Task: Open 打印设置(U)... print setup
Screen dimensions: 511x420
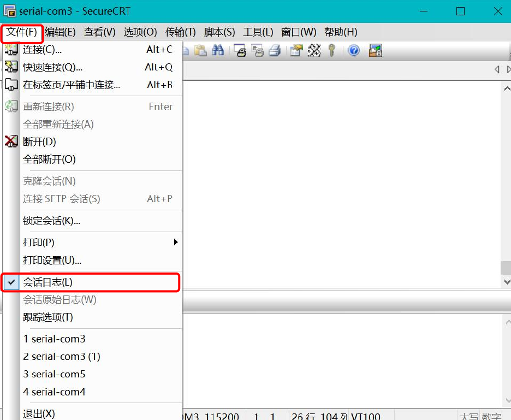Action: point(92,260)
